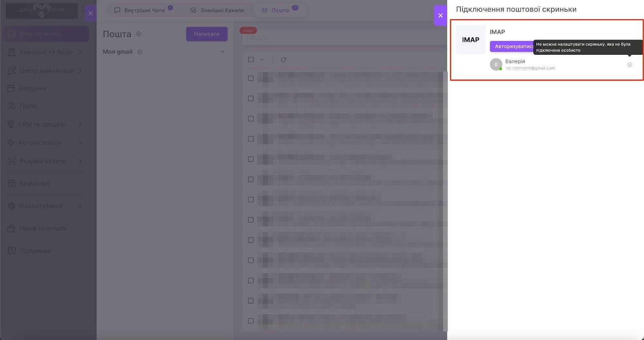The image size is (644, 340).
Task: Click the Написати compose button
Action: pos(206,34)
